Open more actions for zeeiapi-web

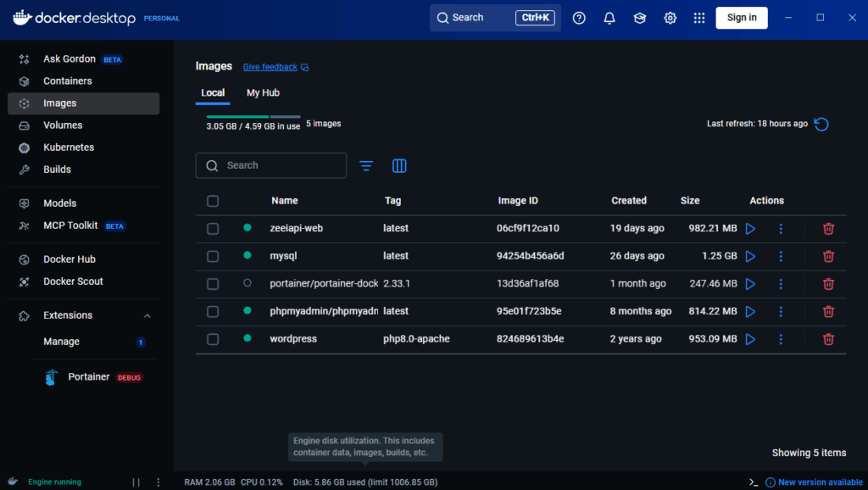click(x=781, y=229)
